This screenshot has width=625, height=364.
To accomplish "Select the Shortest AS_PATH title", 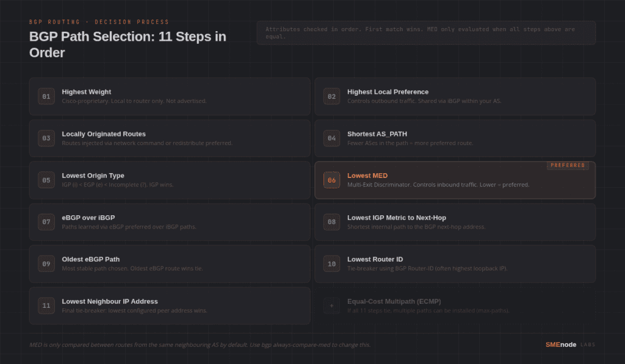I will tap(377, 134).
